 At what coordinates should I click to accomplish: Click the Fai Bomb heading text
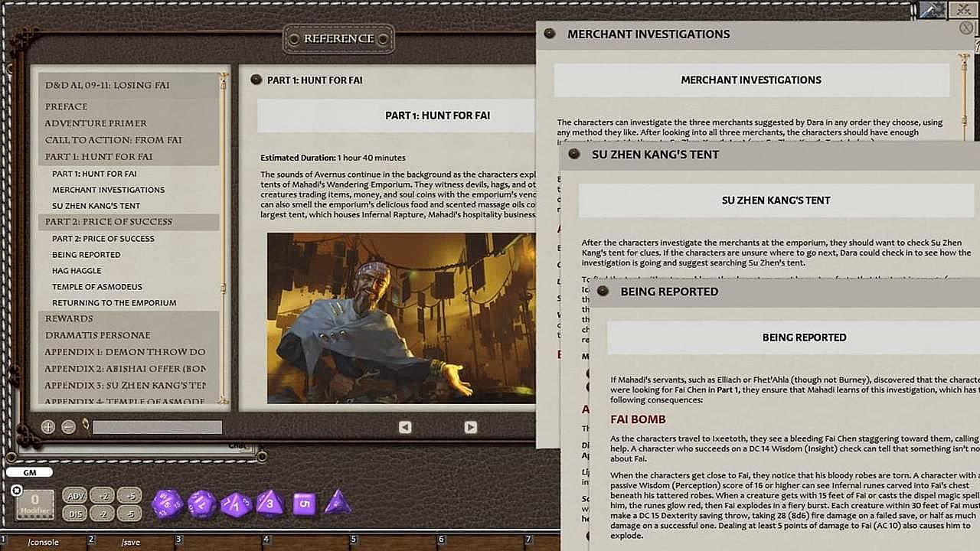(x=638, y=419)
